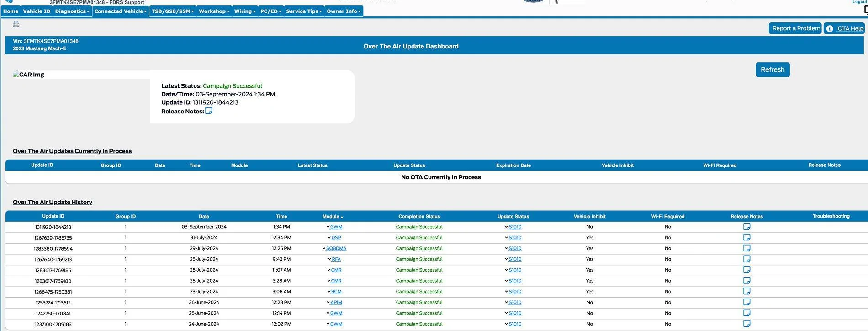The width and height of the screenshot is (868, 331).
Task: Click Update ID 1311920-1844213 in status card
Action: [215, 102]
